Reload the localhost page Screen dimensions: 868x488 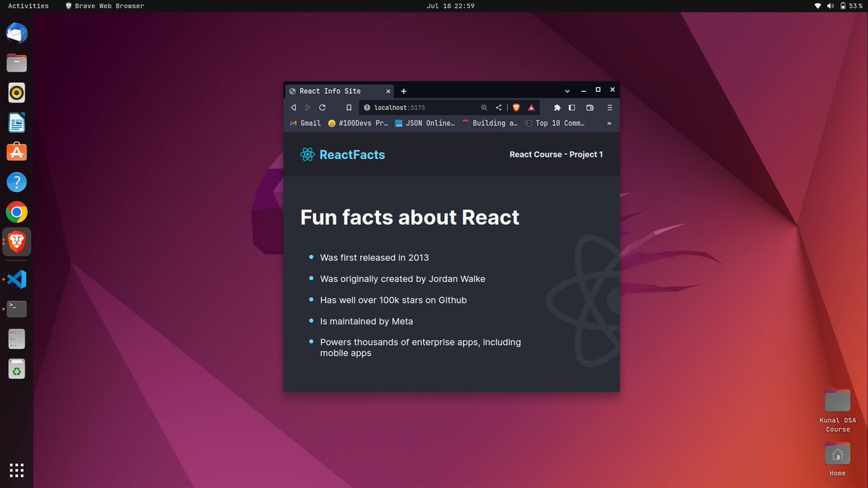323,107
